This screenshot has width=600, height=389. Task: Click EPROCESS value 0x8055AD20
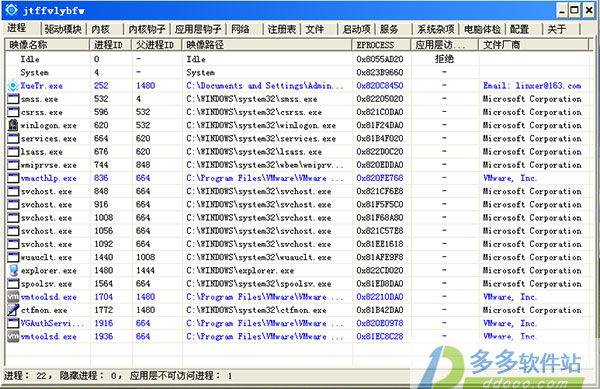[380, 59]
